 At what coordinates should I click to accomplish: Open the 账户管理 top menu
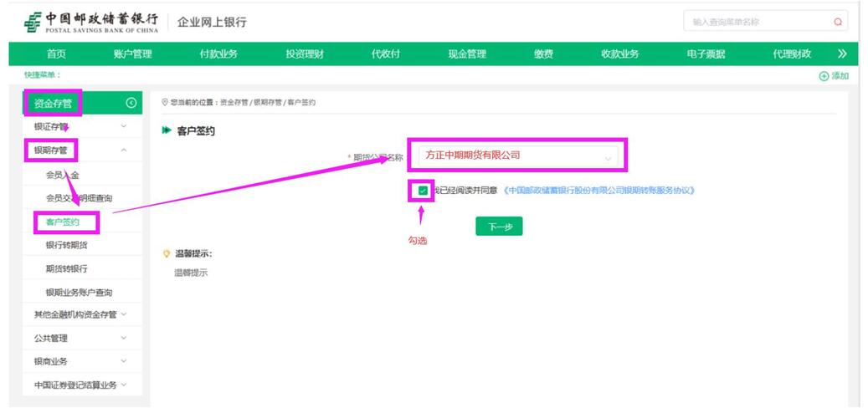coord(132,54)
